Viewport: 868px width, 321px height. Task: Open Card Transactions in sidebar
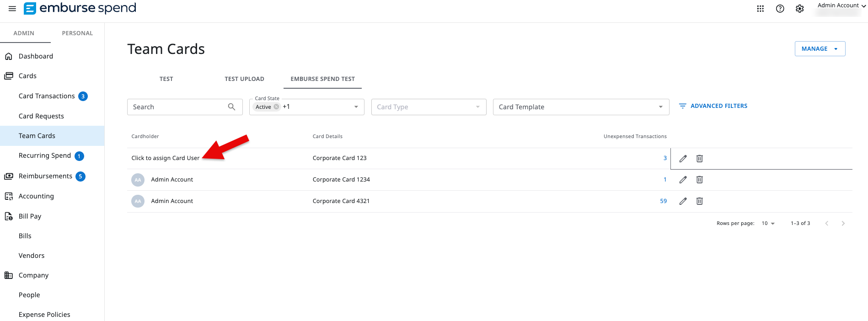point(47,96)
